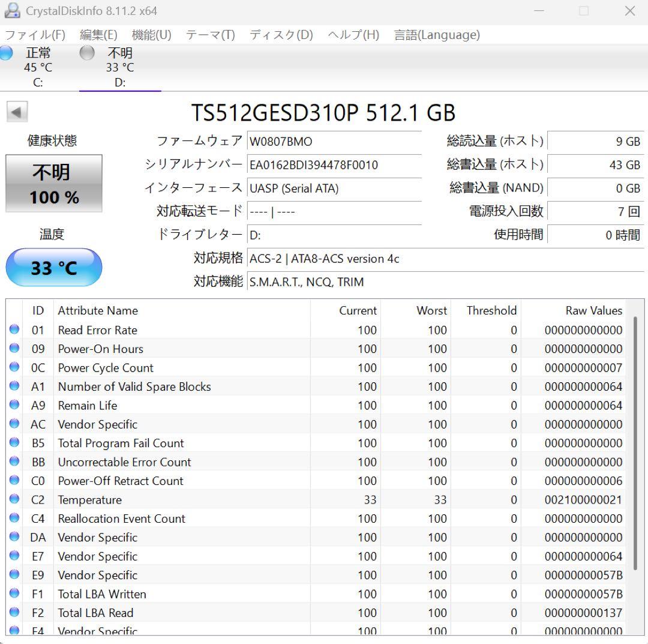Click the Threshold column header

(x=485, y=310)
